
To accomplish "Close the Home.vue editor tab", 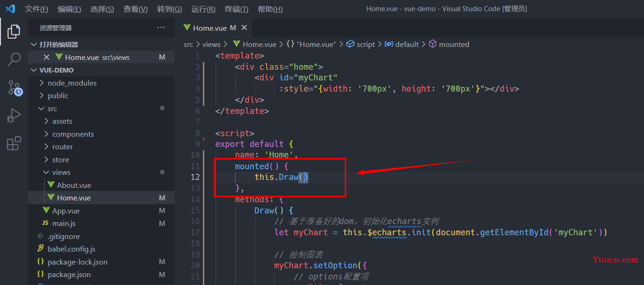I will coord(244,28).
